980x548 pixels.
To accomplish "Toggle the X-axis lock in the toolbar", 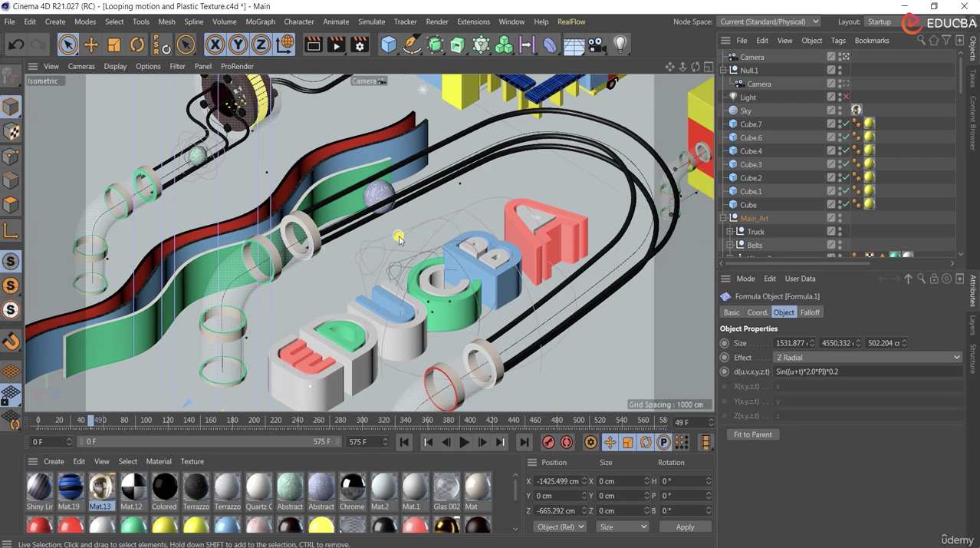I will click(x=215, y=45).
